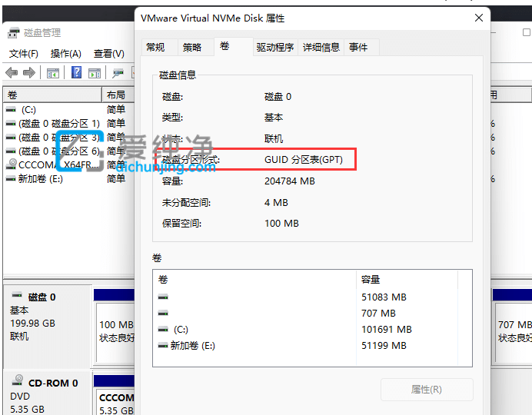Image resolution: width=532 pixels, height=415 pixels.
Task: Click the blue Help question mark icon
Action: pyautogui.click(x=76, y=72)
